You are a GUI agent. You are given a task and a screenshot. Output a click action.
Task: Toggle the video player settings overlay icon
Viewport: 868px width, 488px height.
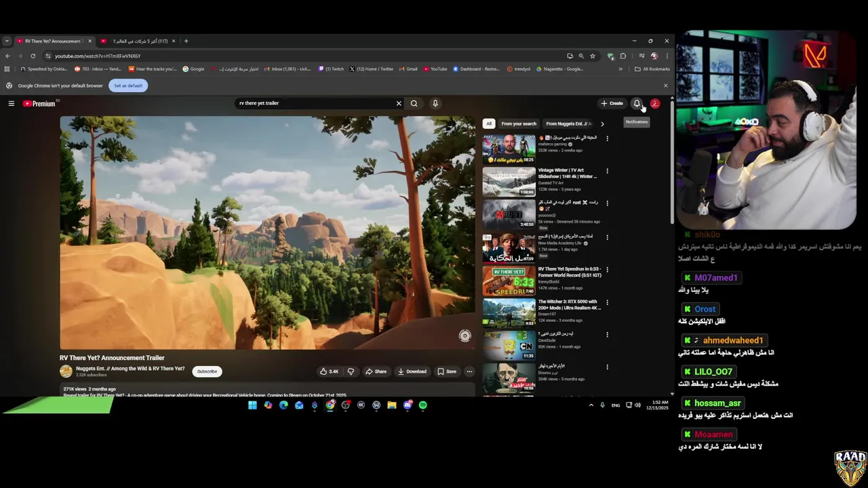click(x=465, y=336)
